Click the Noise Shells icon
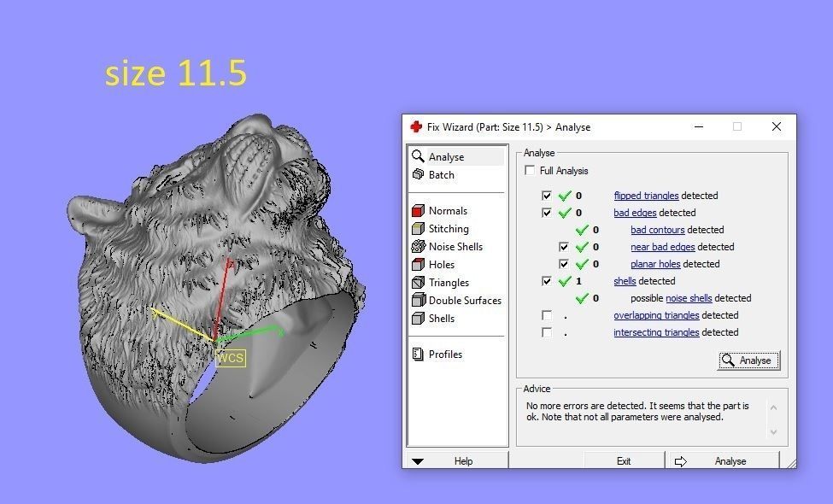The image size is (833, 504). (418, 246)
